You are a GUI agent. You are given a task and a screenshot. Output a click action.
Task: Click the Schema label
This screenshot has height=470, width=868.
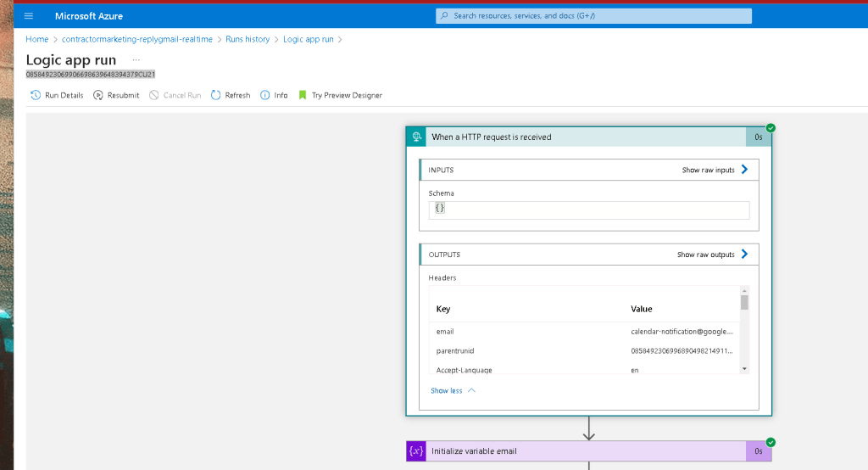click(441, 193)
